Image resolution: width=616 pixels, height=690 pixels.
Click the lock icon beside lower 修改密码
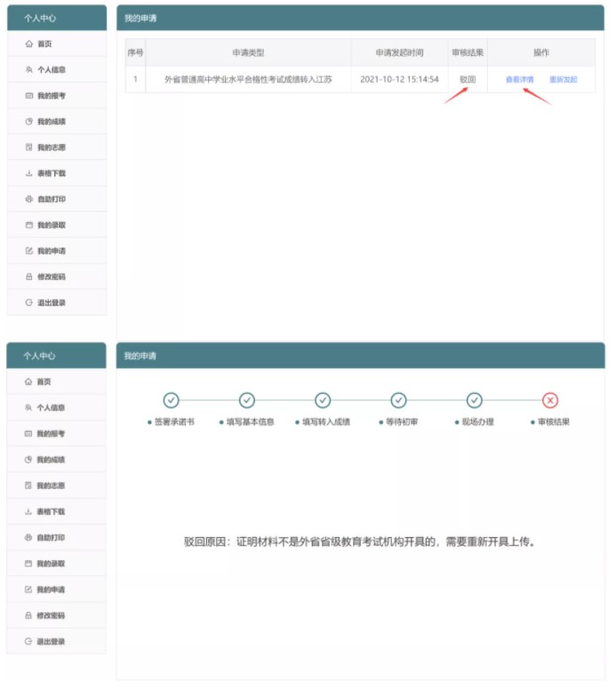coord(29,615)
